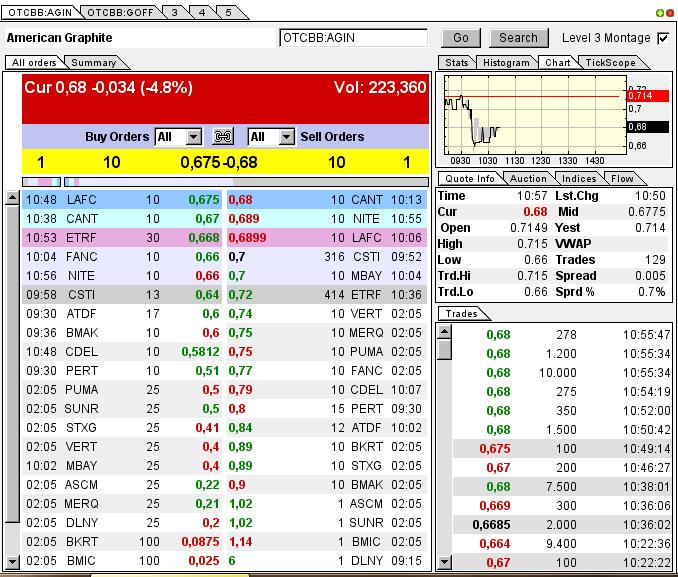Screen dimensions: 678x577
Task: Toggle the Level 3 Montage checkbox
Action: pyautogui.click(x=662, y=38)
